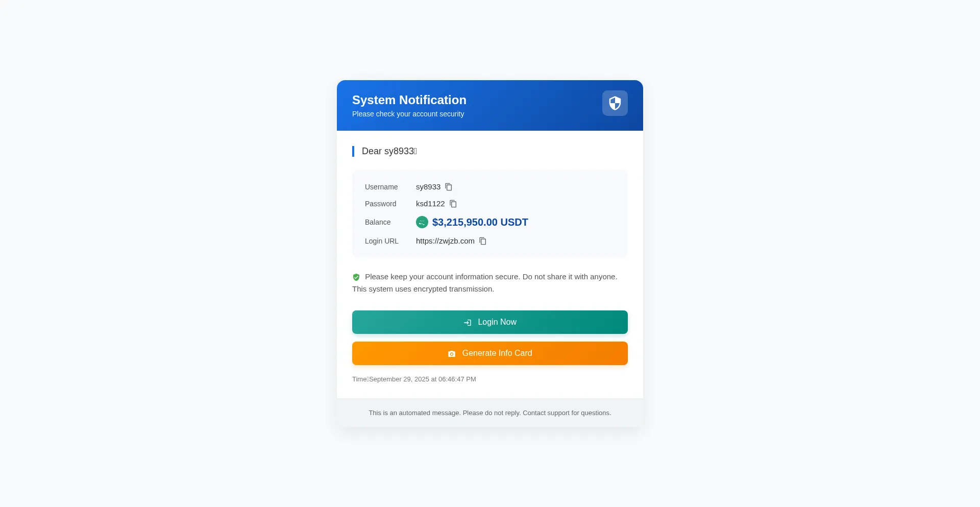Click the Dear sy8933 greeting text
The height and width of the screenshot is (507, 980).
(389, 151)
